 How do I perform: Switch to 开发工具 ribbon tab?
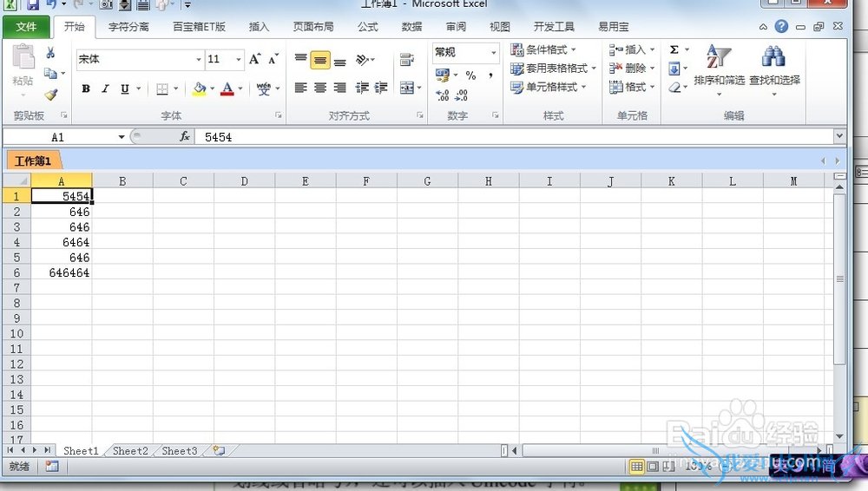pos(554,27)
